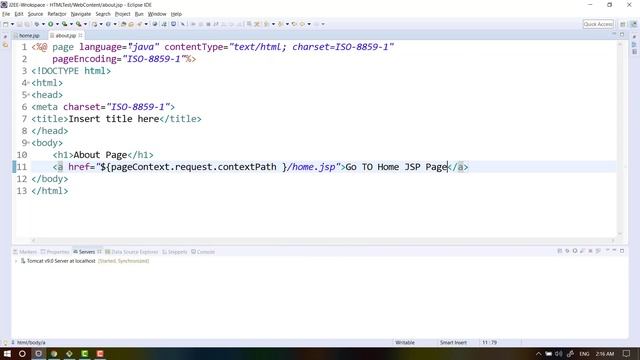Screen dimensions: 640x360
Task: Open the Edit menu
Action: (19, 14)
